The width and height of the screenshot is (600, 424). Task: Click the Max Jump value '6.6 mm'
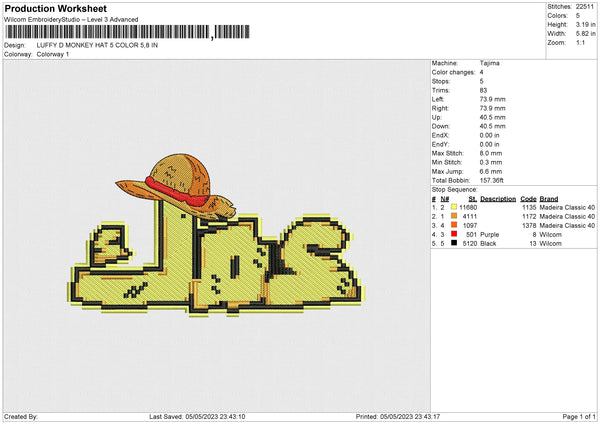pyautogui.click(x=491, y=171)
